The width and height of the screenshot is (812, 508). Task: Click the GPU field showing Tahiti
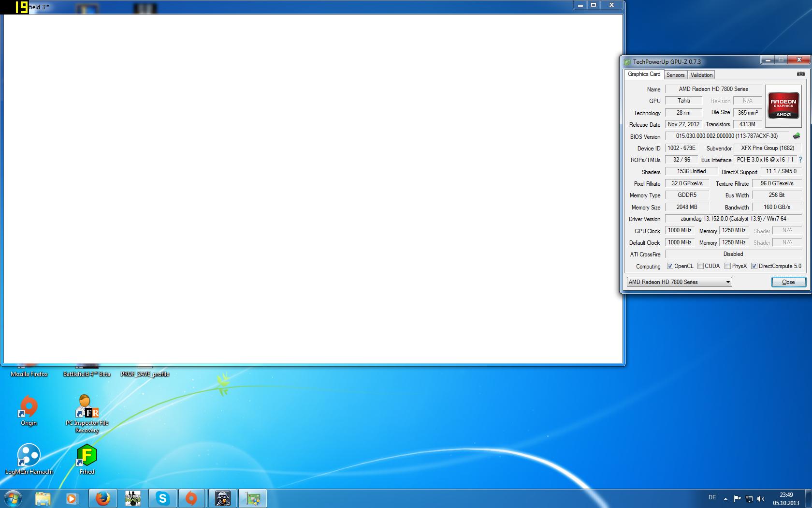click(683, 101)
